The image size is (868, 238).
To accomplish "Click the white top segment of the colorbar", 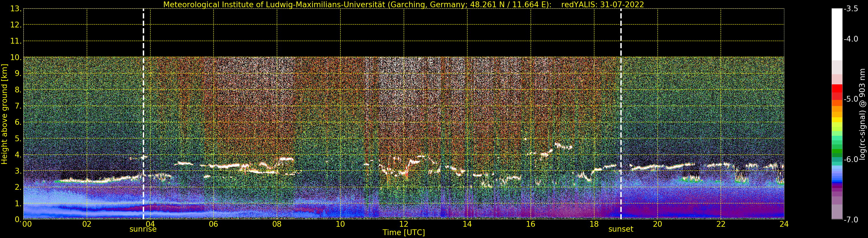I will pyautogui.click(x=837, y=34).
